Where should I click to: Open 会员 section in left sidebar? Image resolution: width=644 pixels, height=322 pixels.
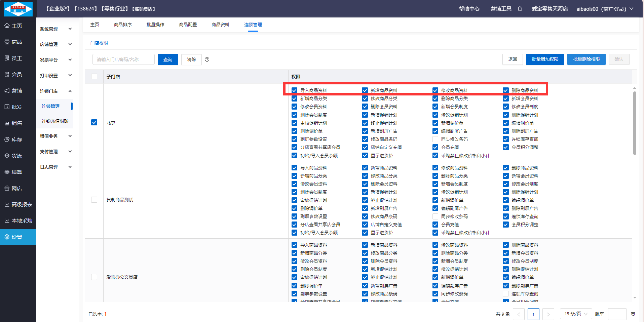(x=17, y=74)
